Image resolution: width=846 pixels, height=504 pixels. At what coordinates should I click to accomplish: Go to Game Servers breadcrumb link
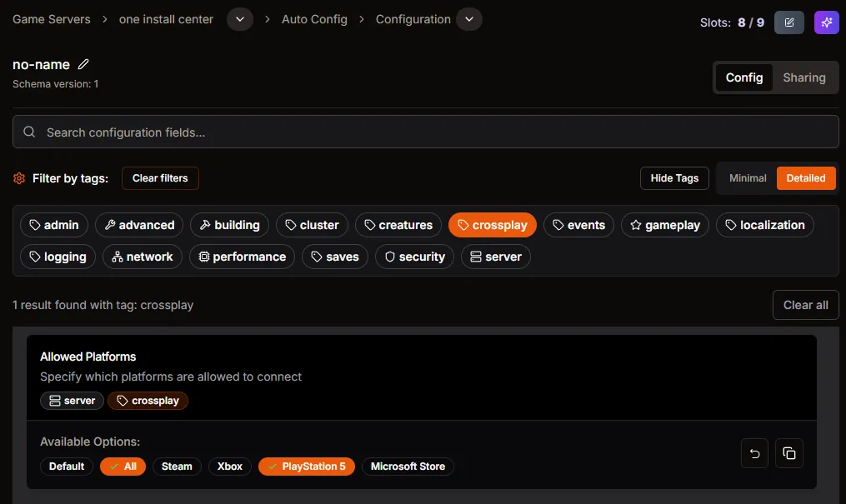[x=52, y=19]
